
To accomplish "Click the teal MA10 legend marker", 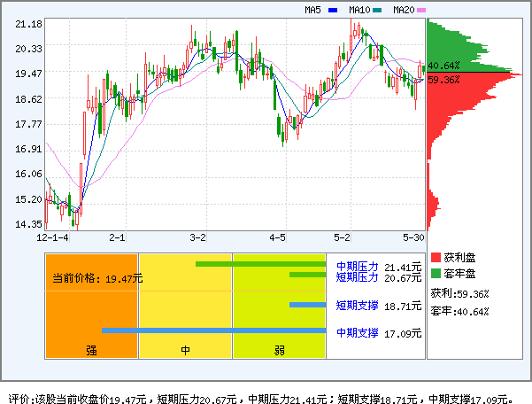I will [377, 10].
